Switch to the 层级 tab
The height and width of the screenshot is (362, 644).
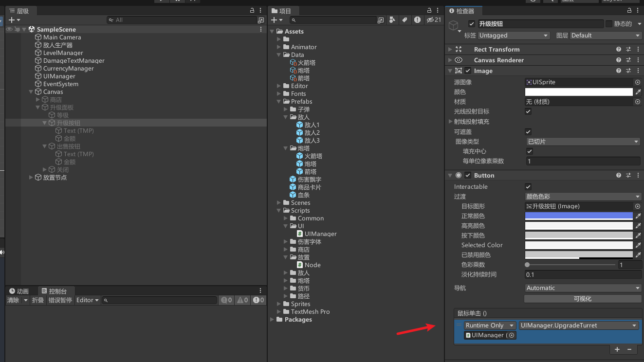pyautogui.click(x=19, y=11)
